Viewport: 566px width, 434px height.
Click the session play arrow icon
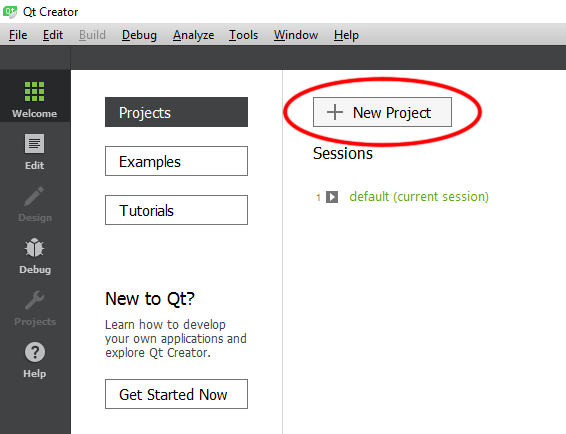point(332,197)
